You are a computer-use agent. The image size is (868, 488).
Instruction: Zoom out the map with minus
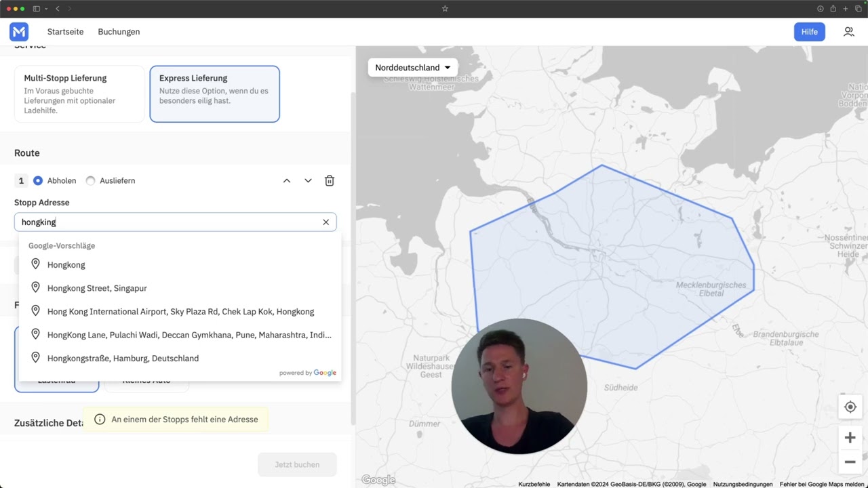tap(850, 462)
